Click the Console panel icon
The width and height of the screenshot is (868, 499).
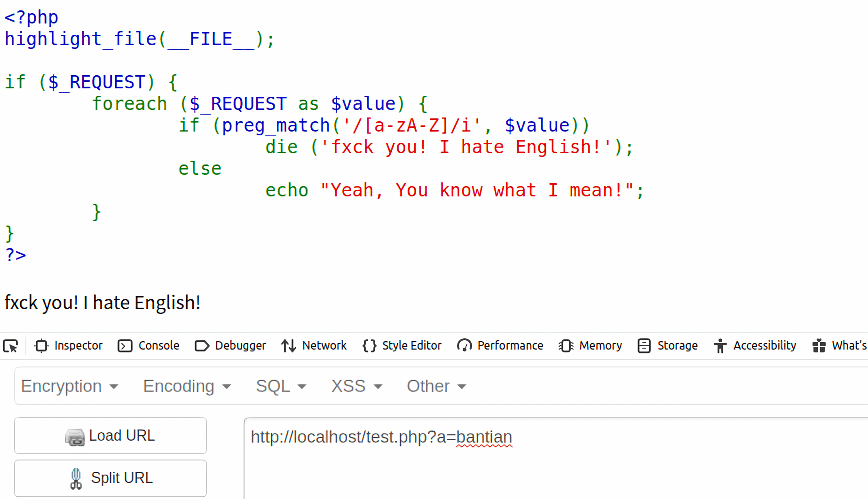125,346
